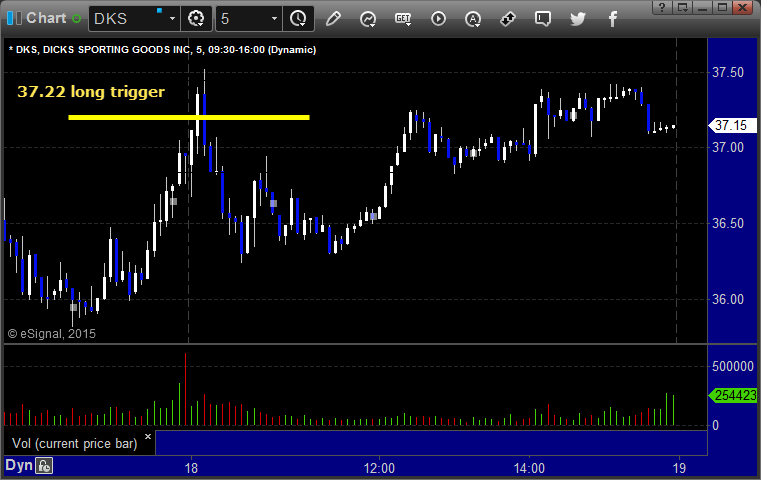This screenshot has width=761, height=480.
Task: Click the 500000 volume axis label
Action: coord(733,366)
